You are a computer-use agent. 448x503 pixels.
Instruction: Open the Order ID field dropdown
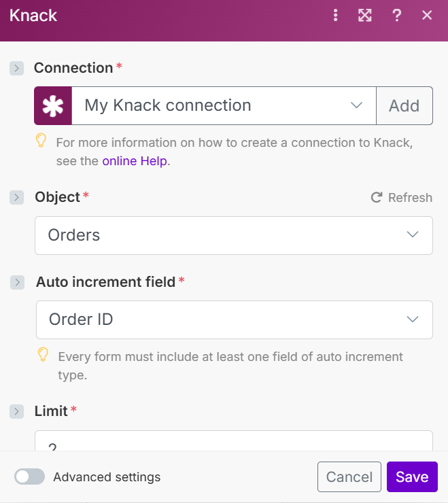[x=234, y=319]
